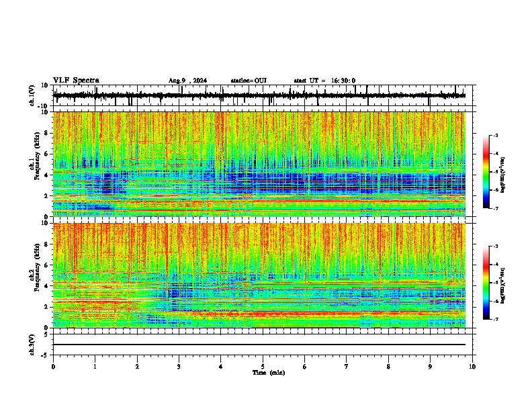
Task: Click the ch.1 "Frequency (kHz)" axis label
Action: click(38, 156)
